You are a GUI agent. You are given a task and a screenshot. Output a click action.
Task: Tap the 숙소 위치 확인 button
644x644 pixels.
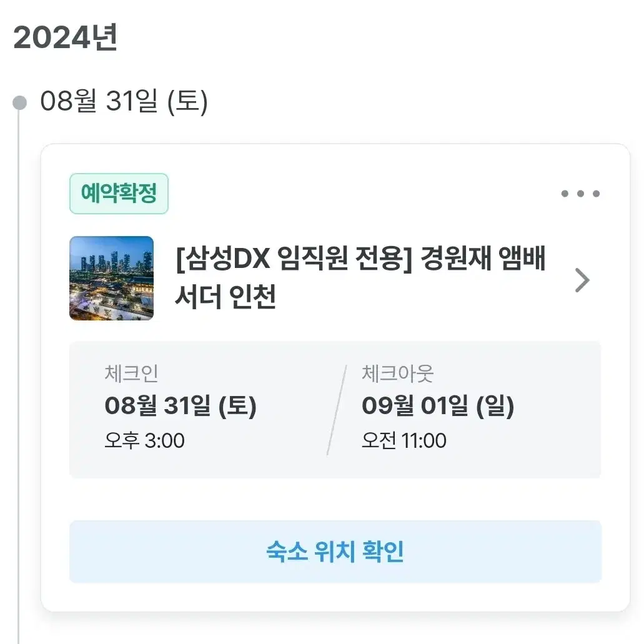[x=335, y=552]
